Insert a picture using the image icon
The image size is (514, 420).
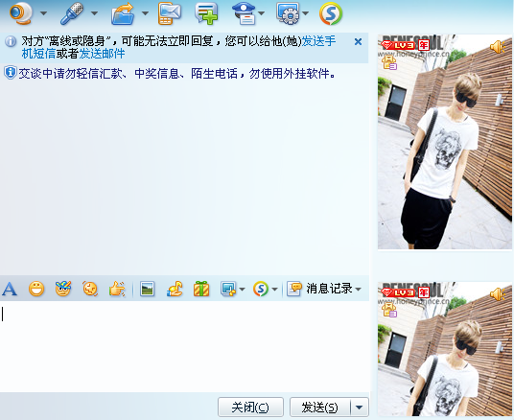pos(147,289)
